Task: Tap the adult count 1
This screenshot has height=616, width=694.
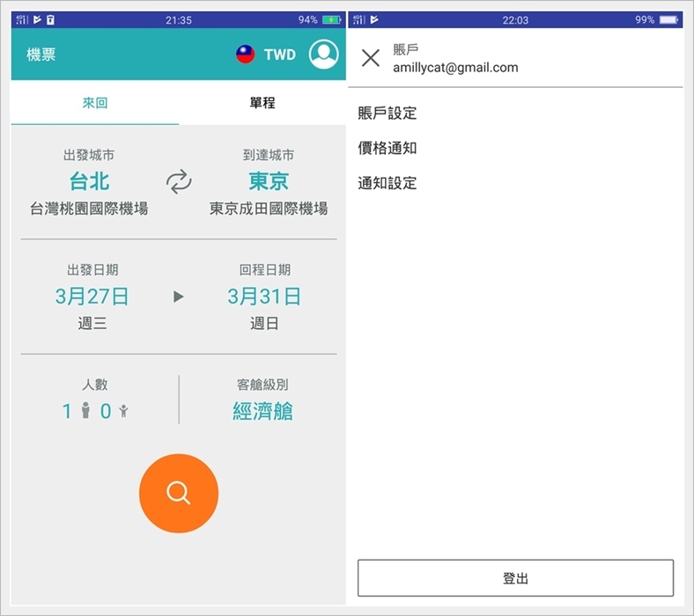Action: 67,411
